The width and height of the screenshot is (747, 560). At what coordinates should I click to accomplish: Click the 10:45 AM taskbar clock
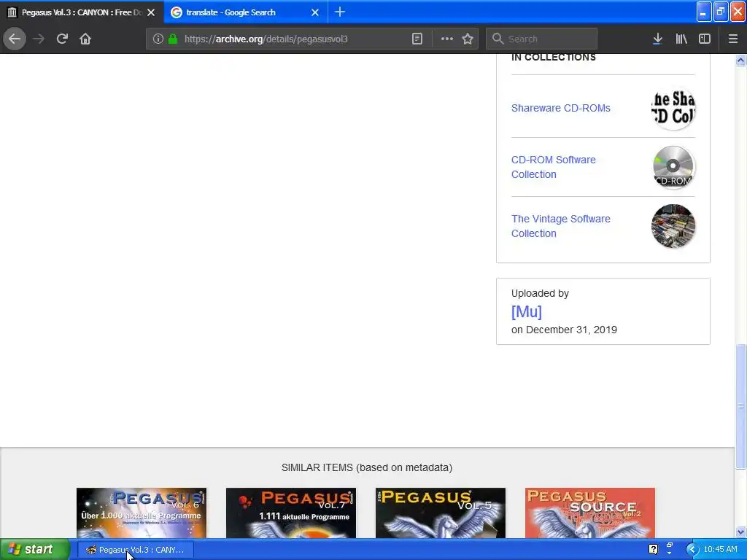[x=720, y=550]
